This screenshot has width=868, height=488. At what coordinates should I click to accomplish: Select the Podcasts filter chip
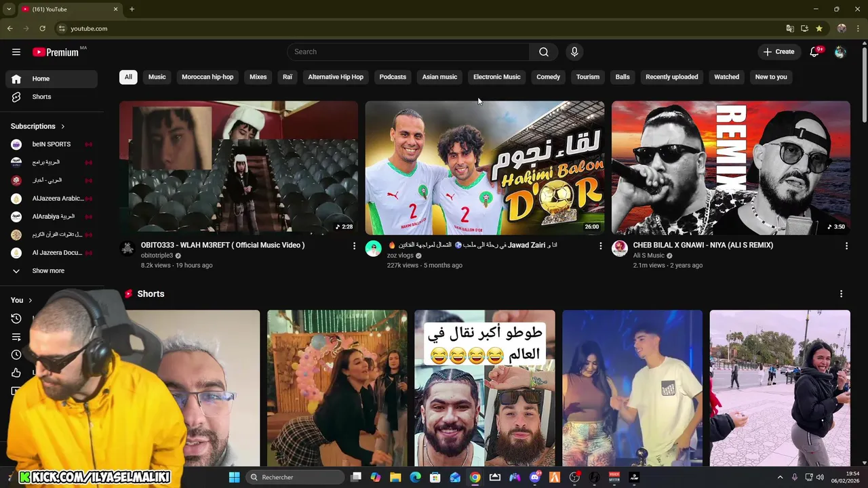click(x=393, y=77)
